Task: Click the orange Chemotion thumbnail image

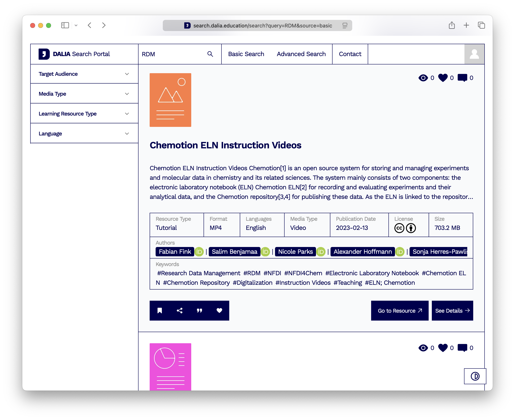Action: pos(170,100)
